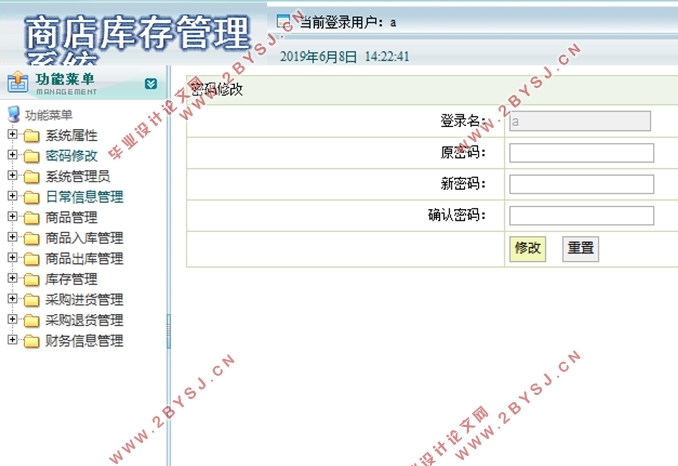Collapse menu panel with double-chevron icon

pyautogui.click(x=151, y=83)
